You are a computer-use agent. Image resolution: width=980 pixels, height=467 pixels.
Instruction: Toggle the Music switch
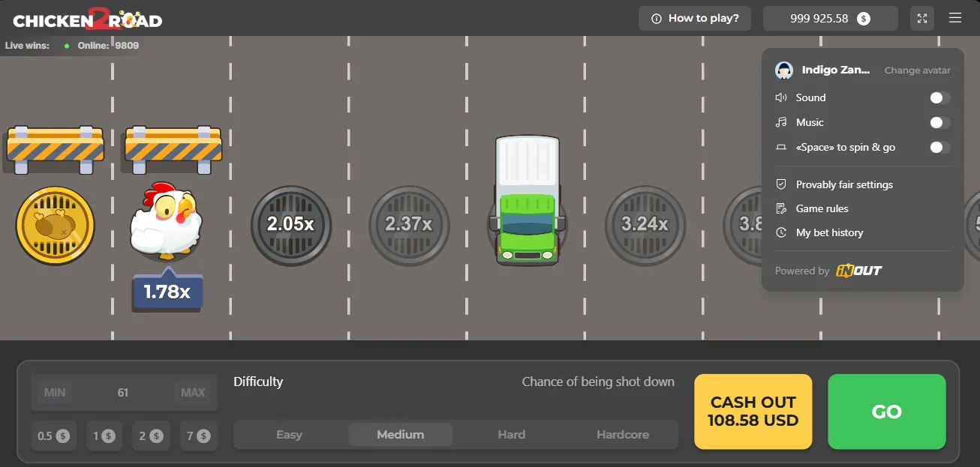939,122
